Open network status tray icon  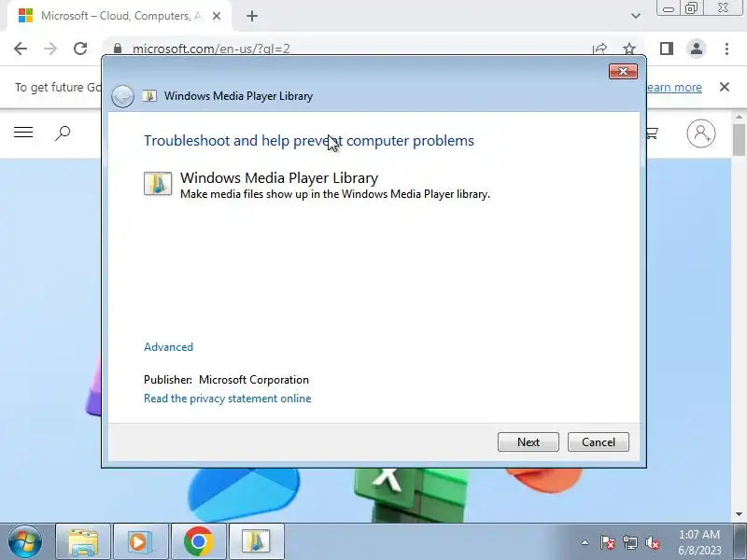click(629, 542)
